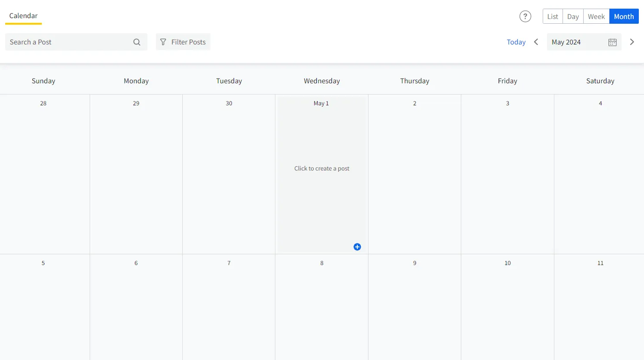Open the Calendar tab
Image resolution: width=644 pixels, height=360 pixels.
point(23,16)
